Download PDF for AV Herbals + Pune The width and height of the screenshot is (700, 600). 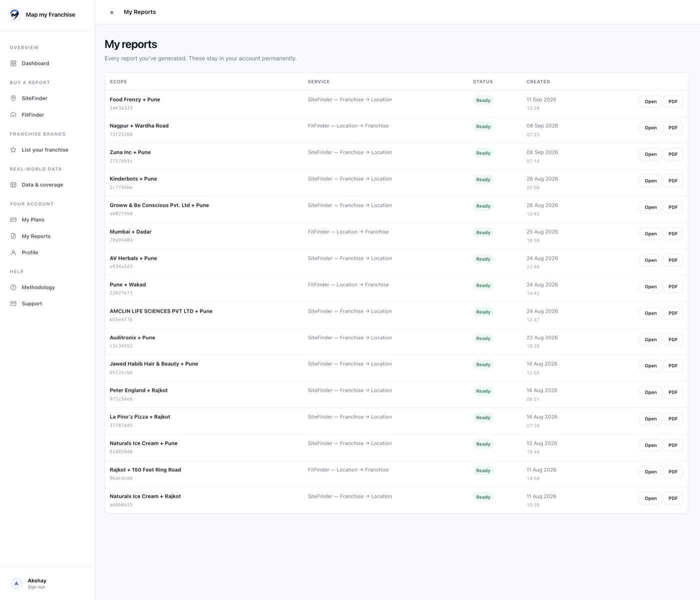pos(673,260)
